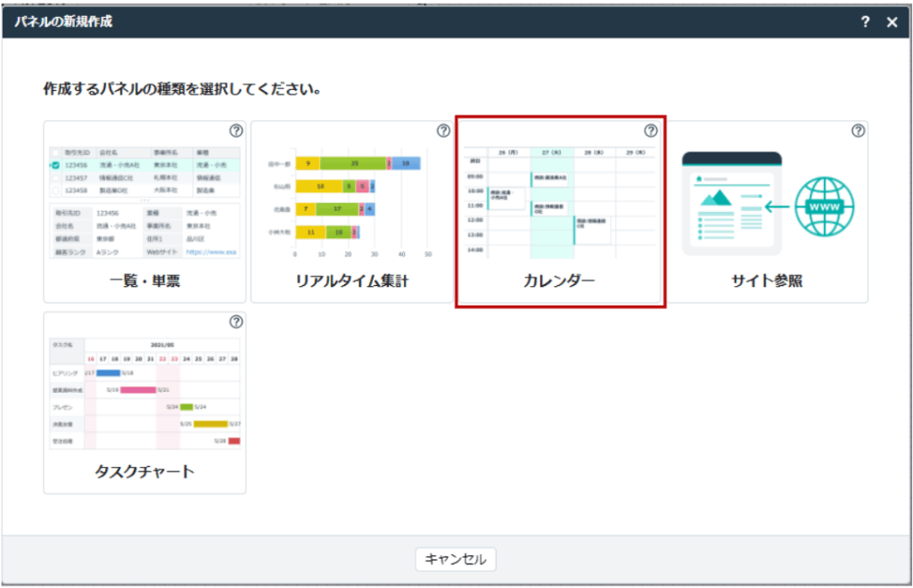Click the https://www.exa link in list preview
Viewport: 913px width, 588px height.
pyautogui.click(x=212, y=253)
